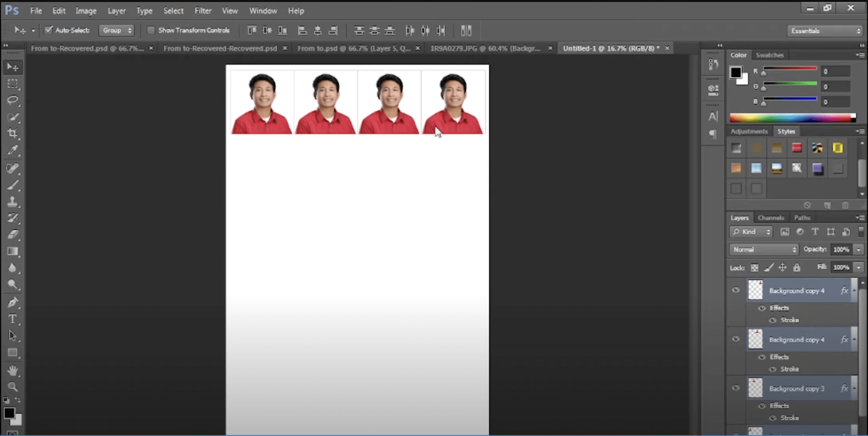
Task: Select the Gradient tool
Action: (x=12, y=251)
